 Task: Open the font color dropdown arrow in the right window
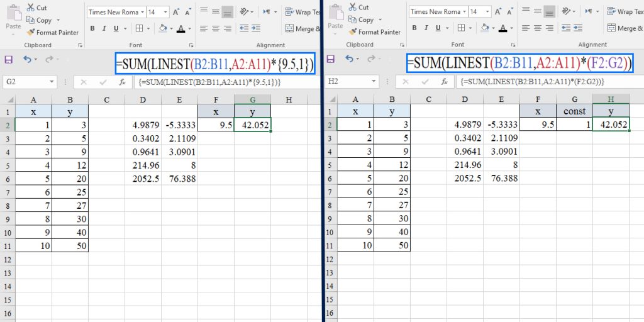(x=512, y=28)
